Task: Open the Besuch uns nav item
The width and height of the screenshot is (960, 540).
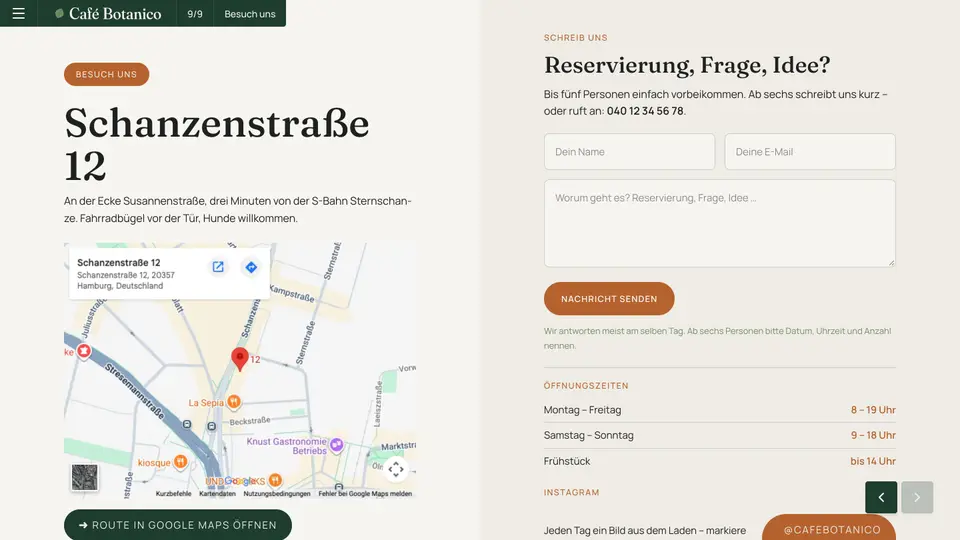Action: click(x=250, y=13)
